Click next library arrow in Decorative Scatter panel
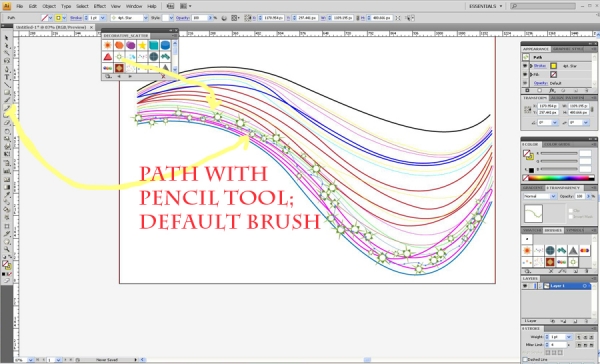The width and height of the screenshot is (600, 364). click(130, 77)
